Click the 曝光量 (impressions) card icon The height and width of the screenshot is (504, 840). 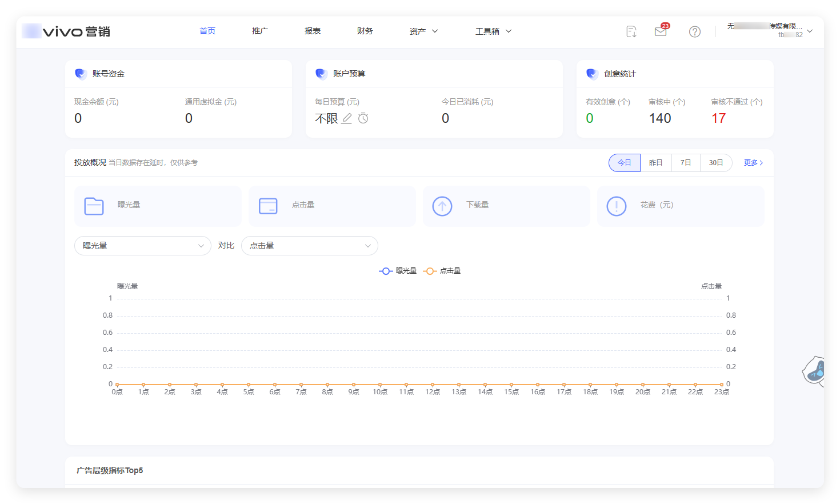click(x=94, y=206)
